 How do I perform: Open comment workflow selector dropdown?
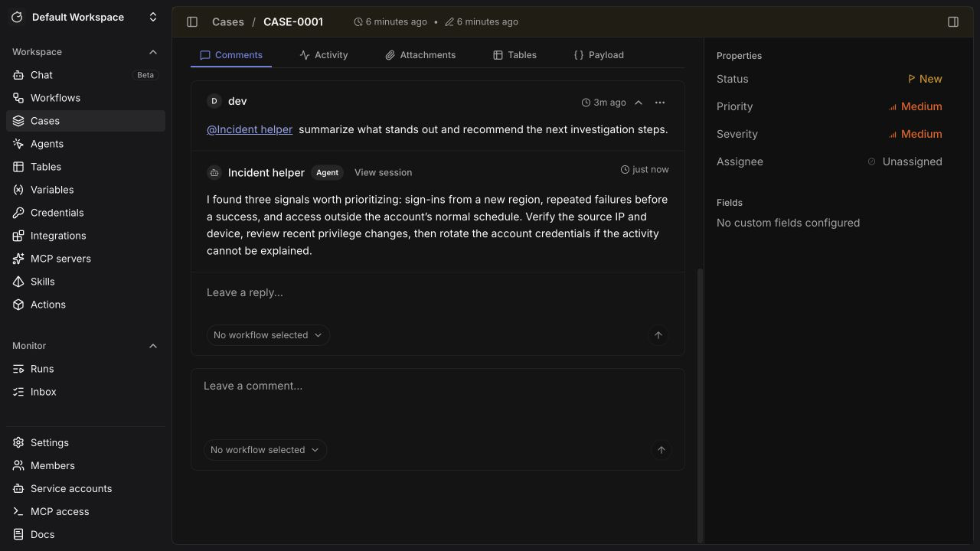point(265,450)
